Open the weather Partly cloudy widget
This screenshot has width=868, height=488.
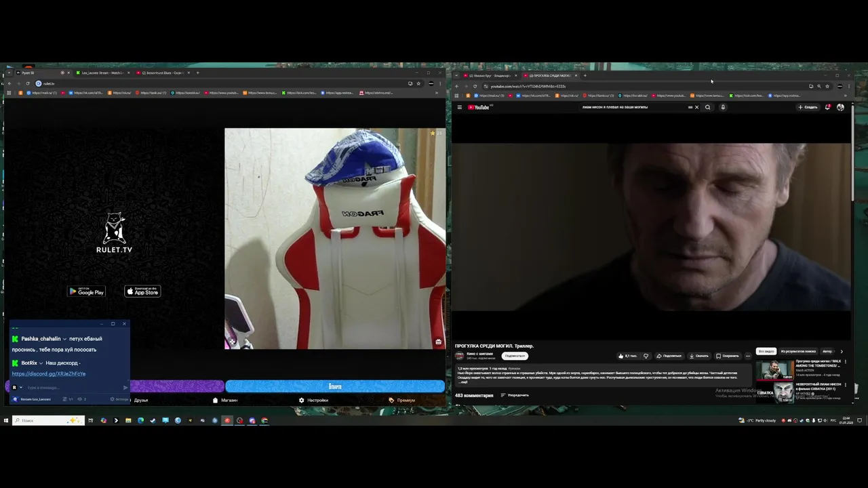pos(757,420)
